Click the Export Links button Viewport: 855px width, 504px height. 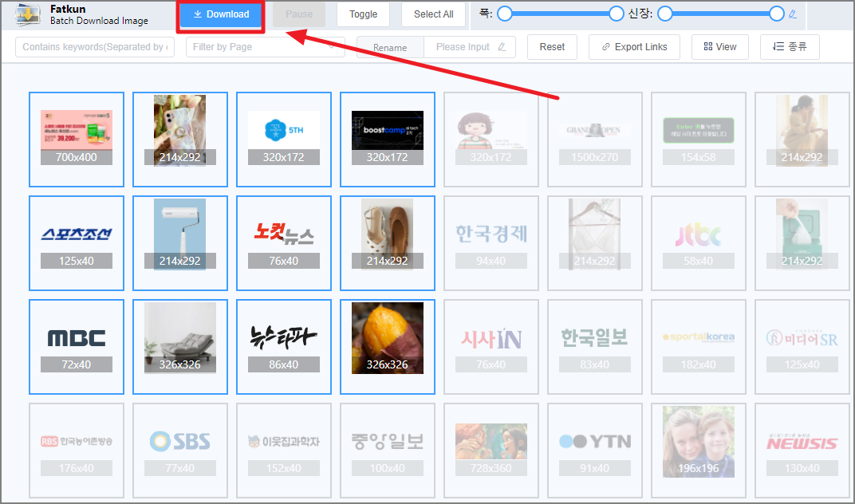tap(634, 47)
